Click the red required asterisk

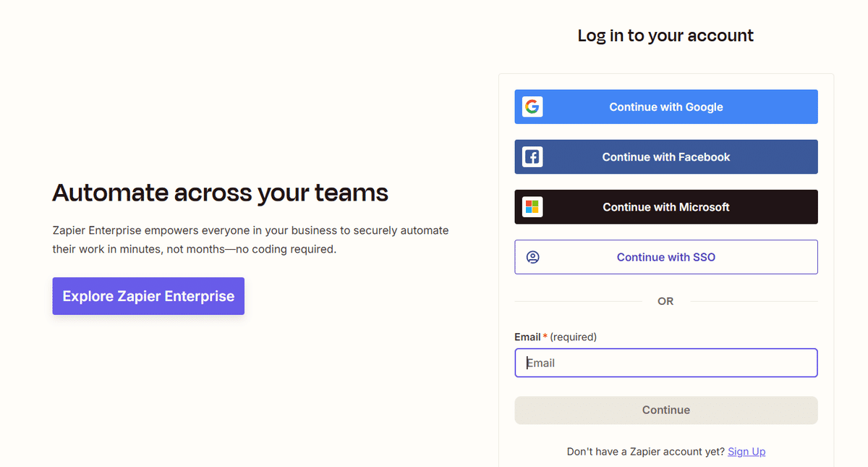coord(545,337)
